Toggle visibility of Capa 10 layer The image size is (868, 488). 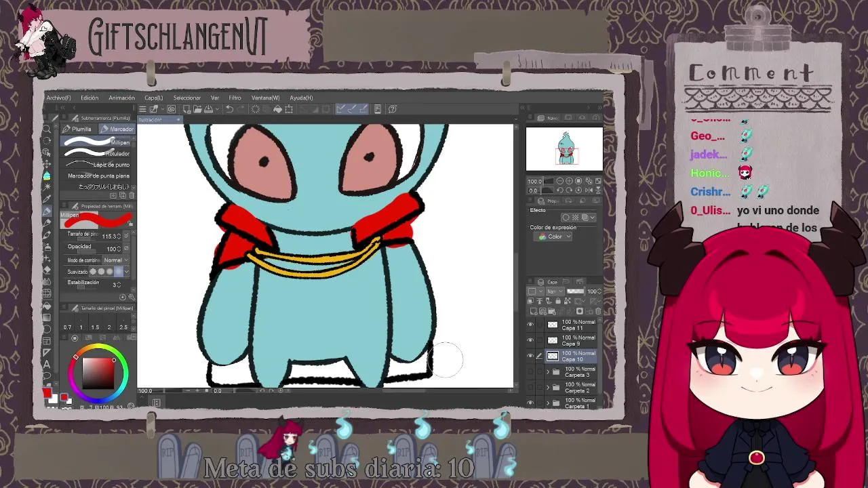point(530,356)
